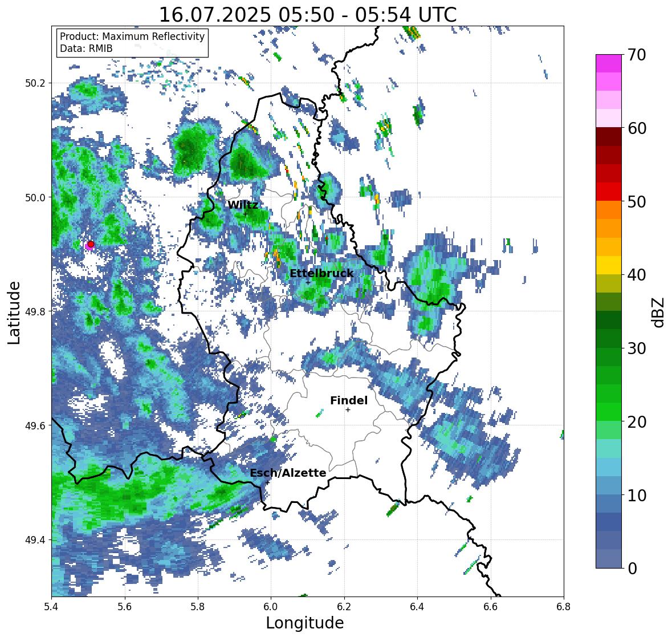672x637 pixels.
Task: Click the 5.4 longitude tick label
Action: click(51, 606)
